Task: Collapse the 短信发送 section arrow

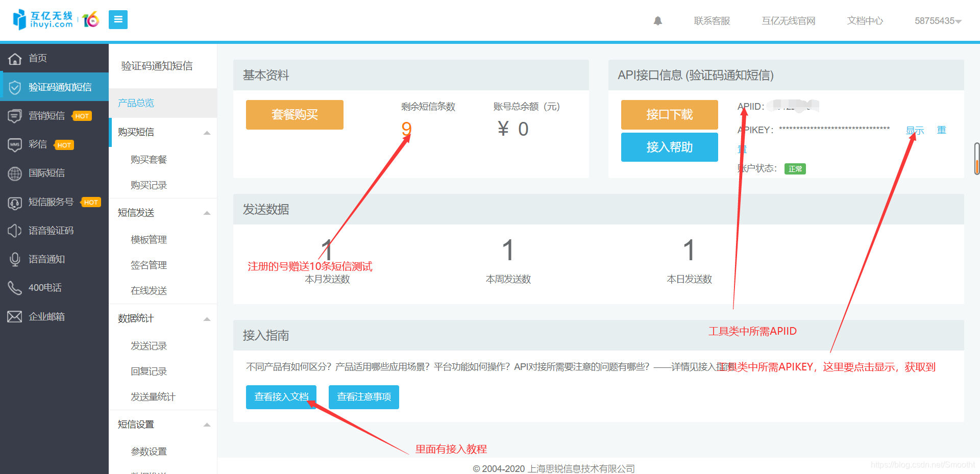Action: tap(207, 213)
